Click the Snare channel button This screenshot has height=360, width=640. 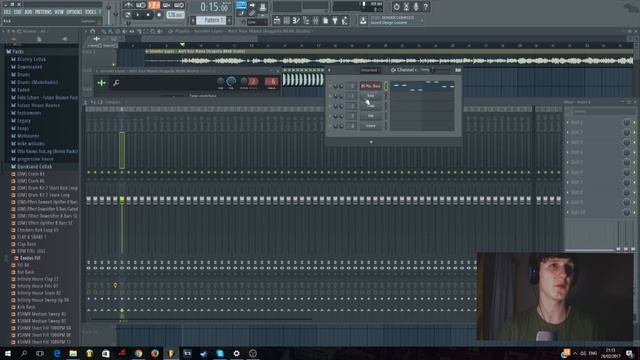click(371, 126)
